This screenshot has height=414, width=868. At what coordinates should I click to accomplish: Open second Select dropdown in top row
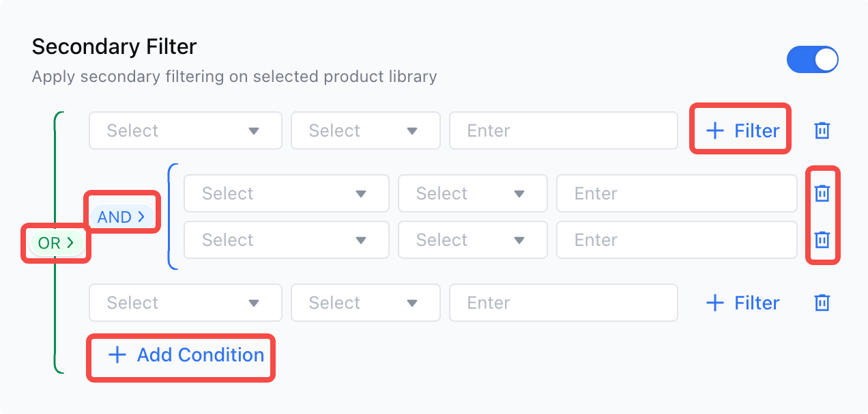366,130
